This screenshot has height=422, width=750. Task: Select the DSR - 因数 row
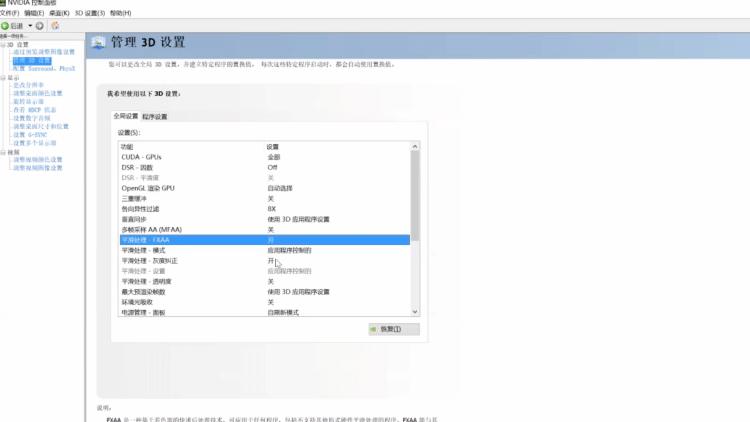point(265,167)
